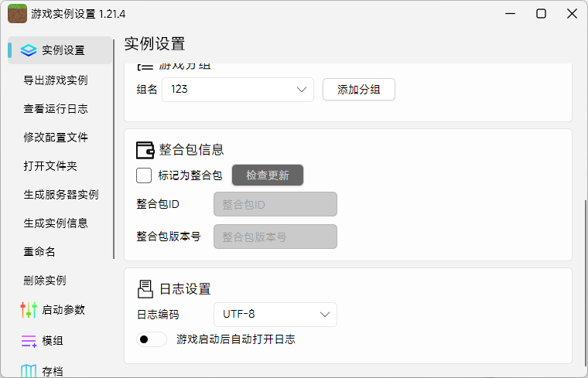
Task: Click the 整合包信息 wallet icon
Action: click(145, 150)
